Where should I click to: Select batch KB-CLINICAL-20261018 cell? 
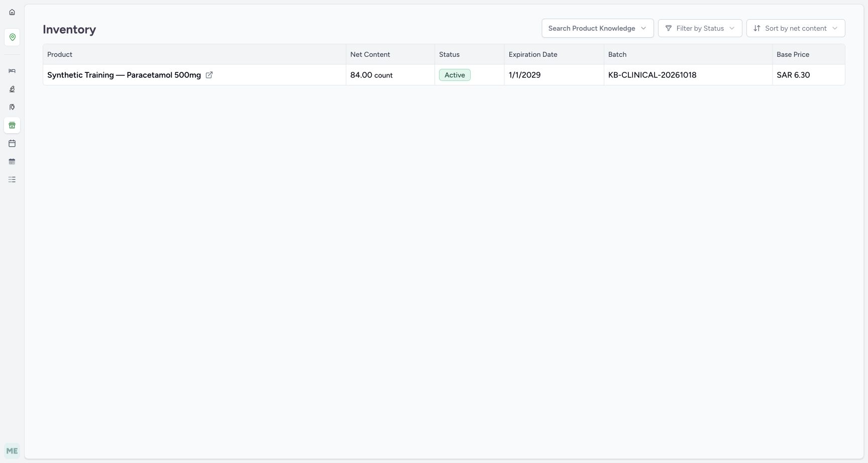[x=688, y=75]
